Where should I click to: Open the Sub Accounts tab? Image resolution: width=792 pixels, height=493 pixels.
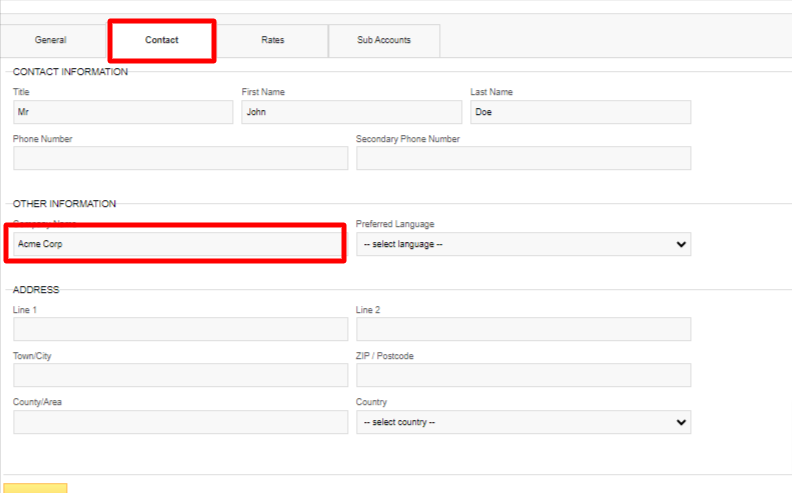[384, 40]
